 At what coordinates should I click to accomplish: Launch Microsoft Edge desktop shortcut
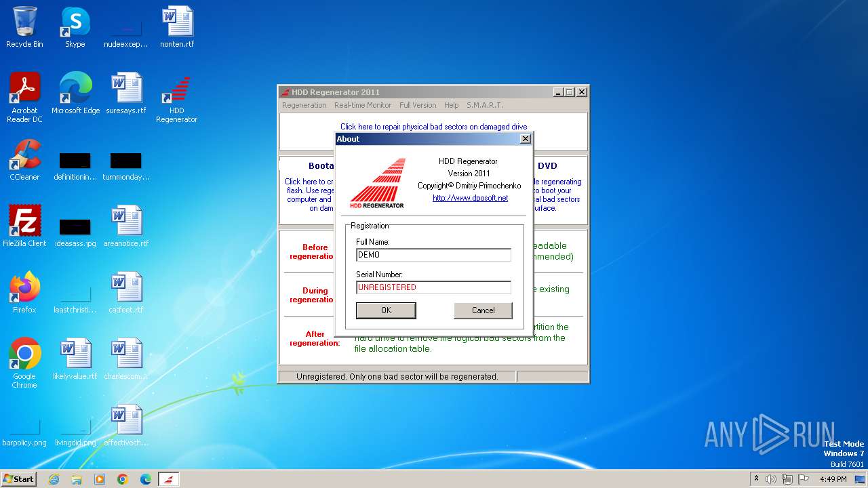(x=75, y=94)
